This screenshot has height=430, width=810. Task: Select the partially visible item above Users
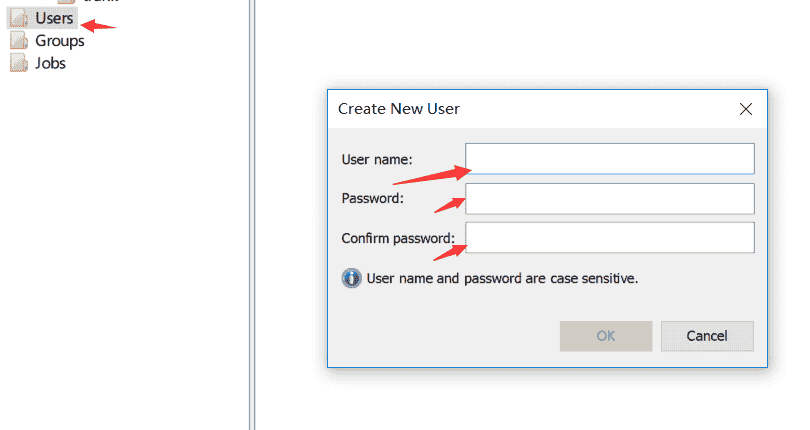click(x=100, y=2)
